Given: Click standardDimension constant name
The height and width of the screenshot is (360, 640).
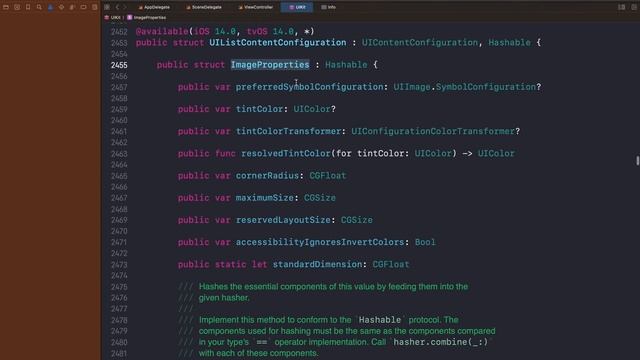Looking at the screenshot, I should (x=317, y=264).
